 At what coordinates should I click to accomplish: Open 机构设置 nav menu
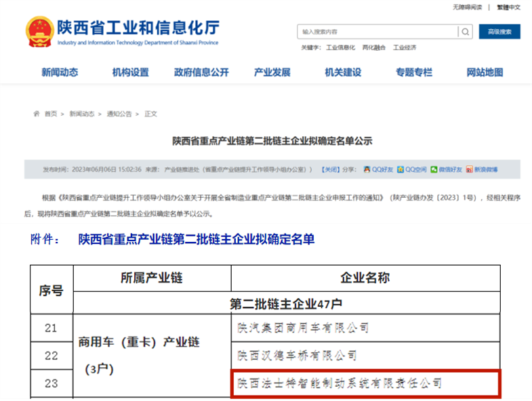tap(131, 72)
